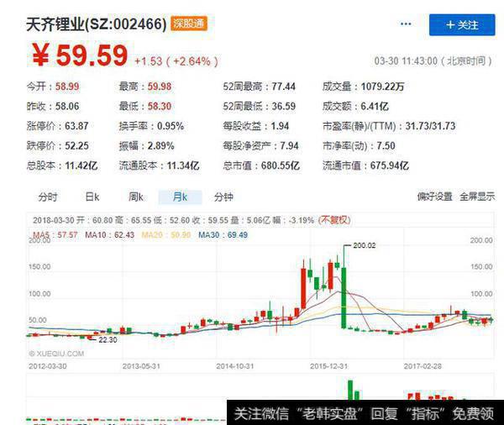Screen dimensions: 504x425
Task: Click 市盈率 value 31.73/31.73
Action: tap(430, 126)
